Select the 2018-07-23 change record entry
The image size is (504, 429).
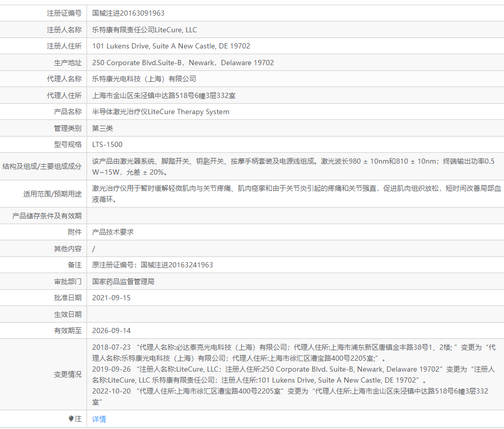coord(294,353)
